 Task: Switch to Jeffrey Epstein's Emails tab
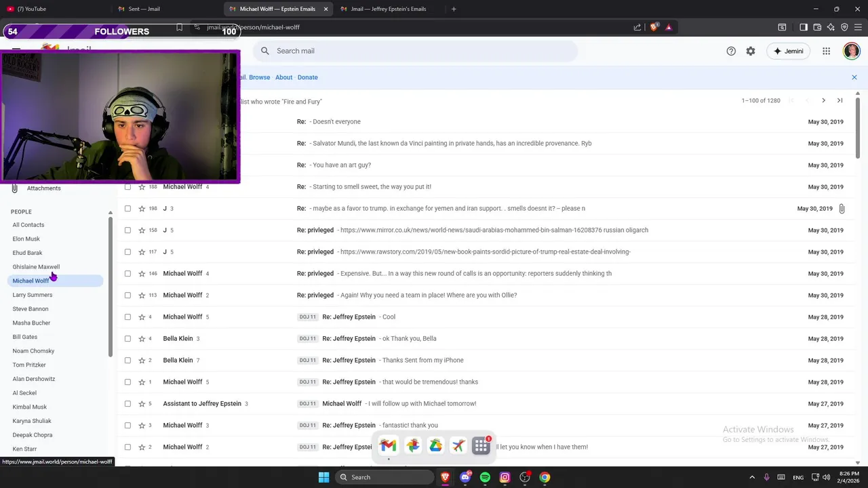point(389,9)
